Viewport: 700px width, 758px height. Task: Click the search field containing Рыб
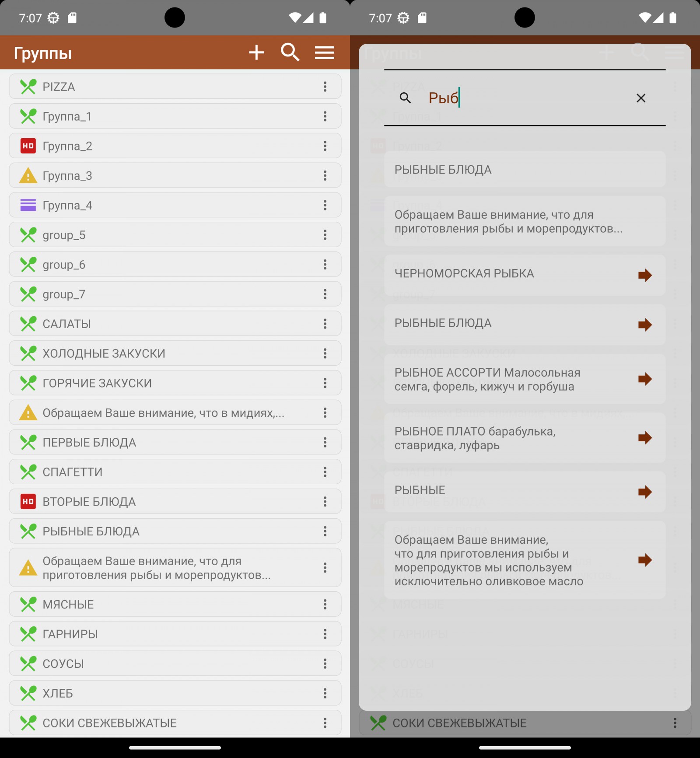pyautogui.click(x=525, y=98)
